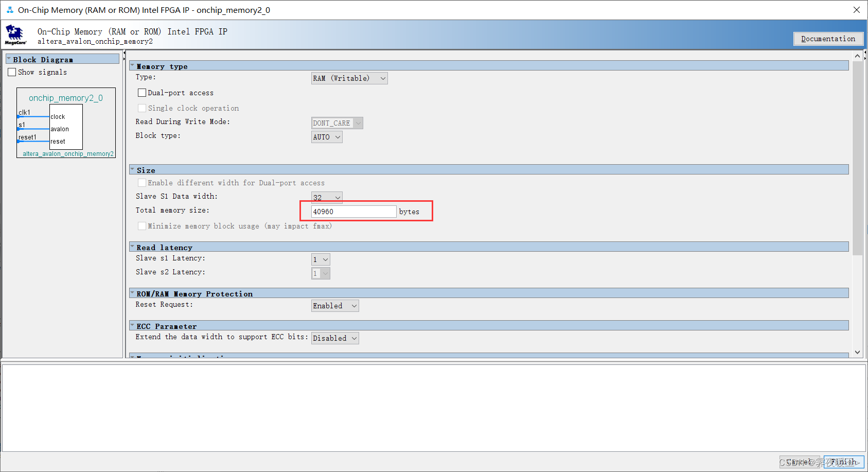The width and height of the screenshot is (868, 472).
Task: Open the Documentation button
Action: tap(828, 39)
